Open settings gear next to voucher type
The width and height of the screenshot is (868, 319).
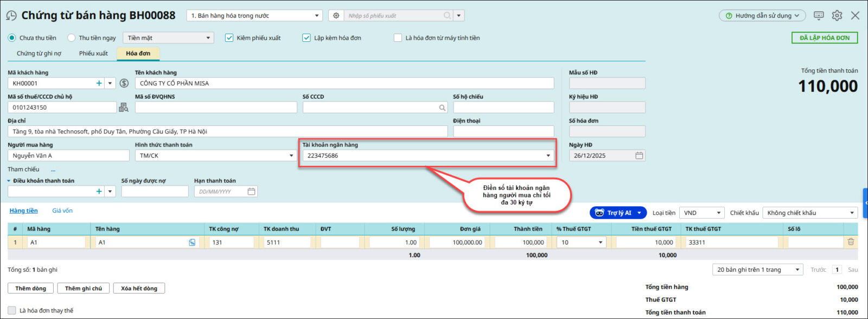pos(336,16)
